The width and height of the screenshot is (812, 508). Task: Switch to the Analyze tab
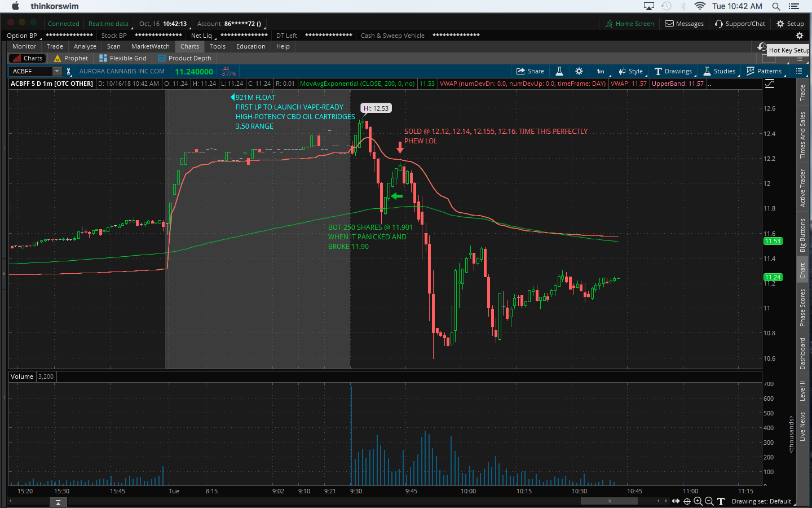(x=85, y=46)
